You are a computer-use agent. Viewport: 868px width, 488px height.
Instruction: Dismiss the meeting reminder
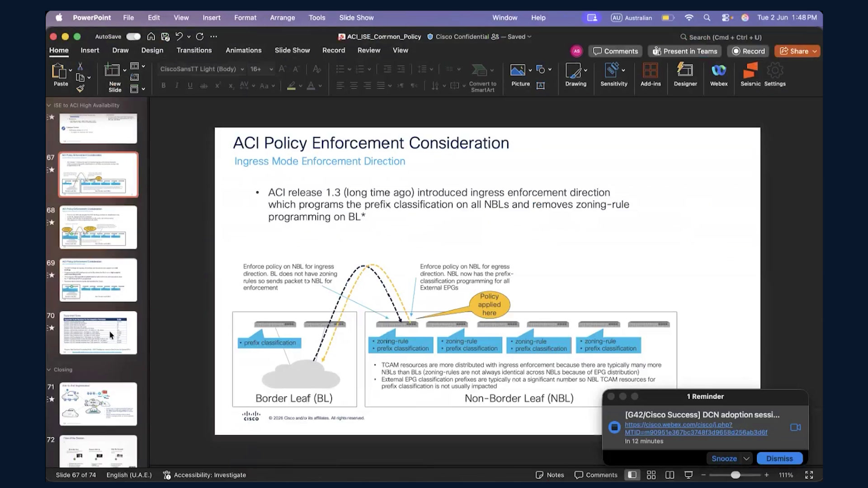(779, 459)
